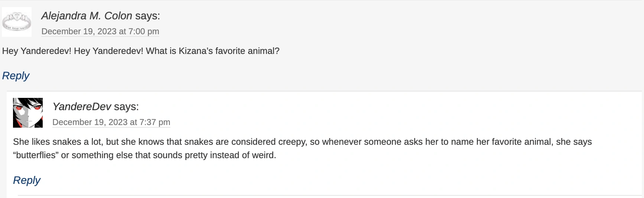
Task: Click Alejandra's question about Kizana's animal
Action: click(x=141, y=51)
